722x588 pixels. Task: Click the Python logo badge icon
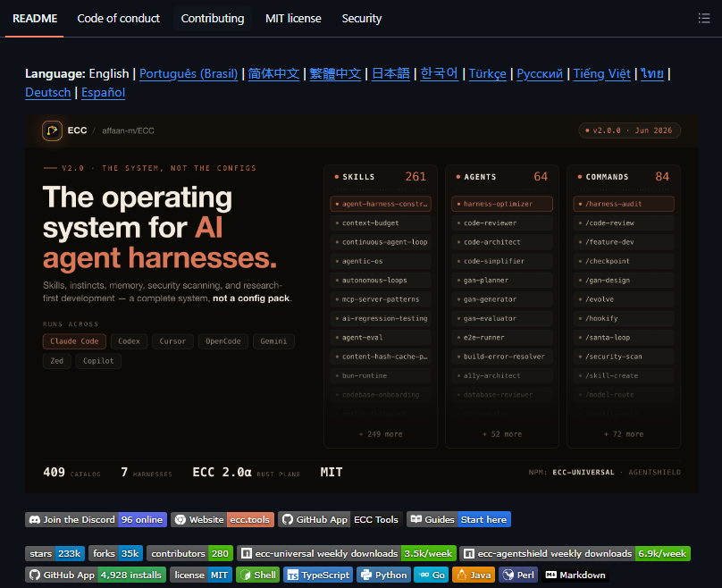pos(366,575)
